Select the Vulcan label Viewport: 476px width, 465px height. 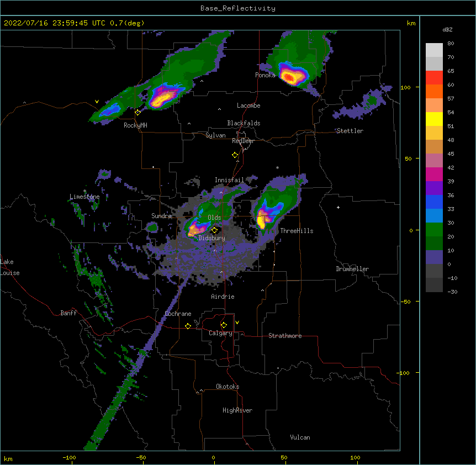pyautogui.click(x=300, y=437)
